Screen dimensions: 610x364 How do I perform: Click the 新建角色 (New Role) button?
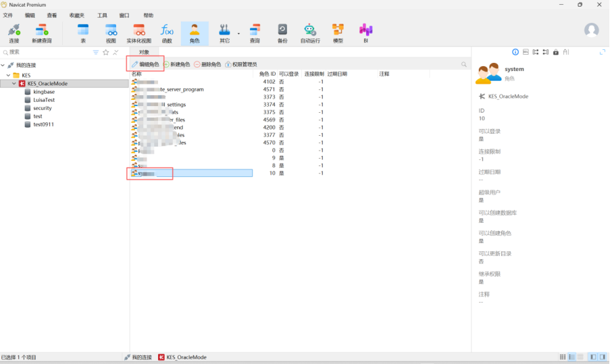[x=176, y=64]
